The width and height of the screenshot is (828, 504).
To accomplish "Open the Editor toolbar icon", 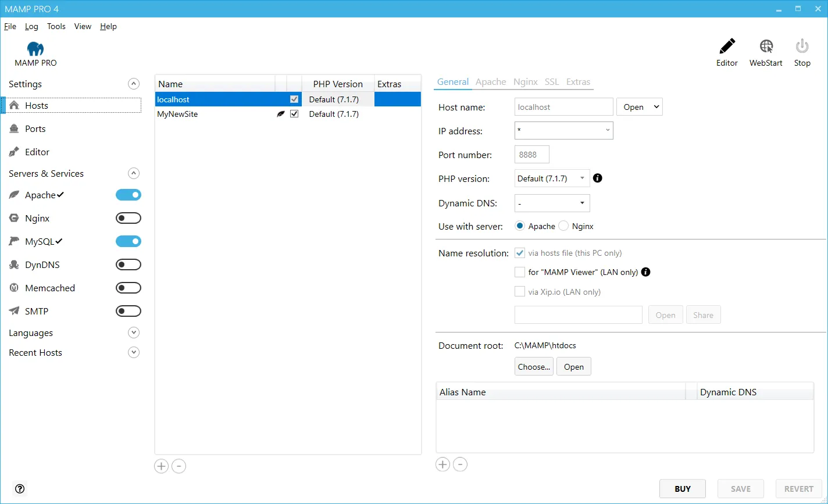I will [x=727, y=47].
